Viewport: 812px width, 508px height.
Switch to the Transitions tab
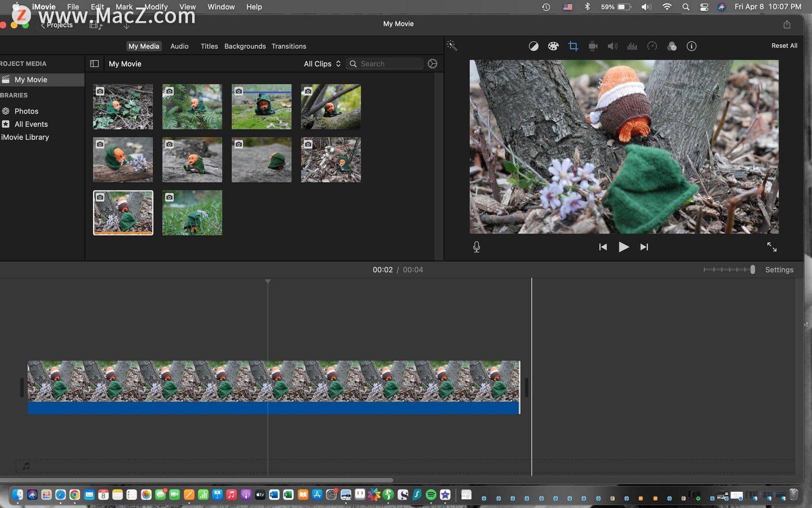click(289, 47)
